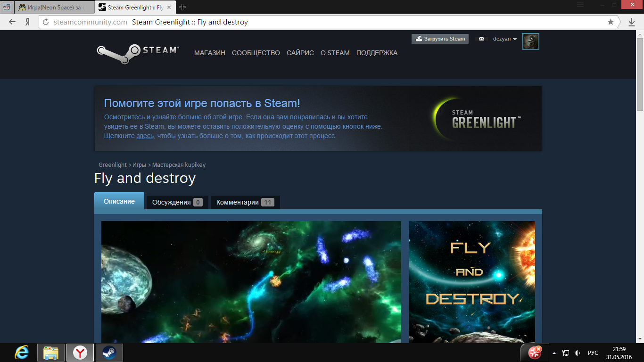Screen dimensions: 644x362
Task: Open the СООБЩЕСТВО menu
Action: (x=256, y=53)
